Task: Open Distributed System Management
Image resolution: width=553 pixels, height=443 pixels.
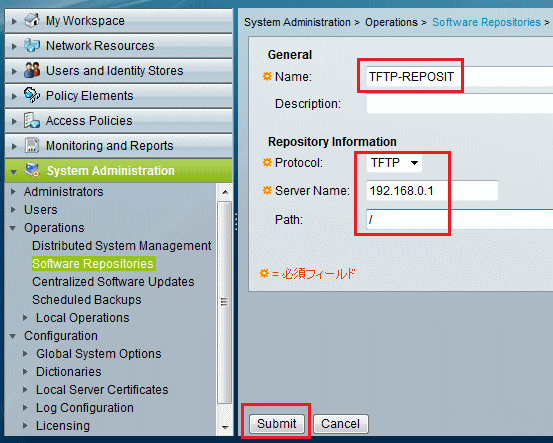Action: click(122, 245)
